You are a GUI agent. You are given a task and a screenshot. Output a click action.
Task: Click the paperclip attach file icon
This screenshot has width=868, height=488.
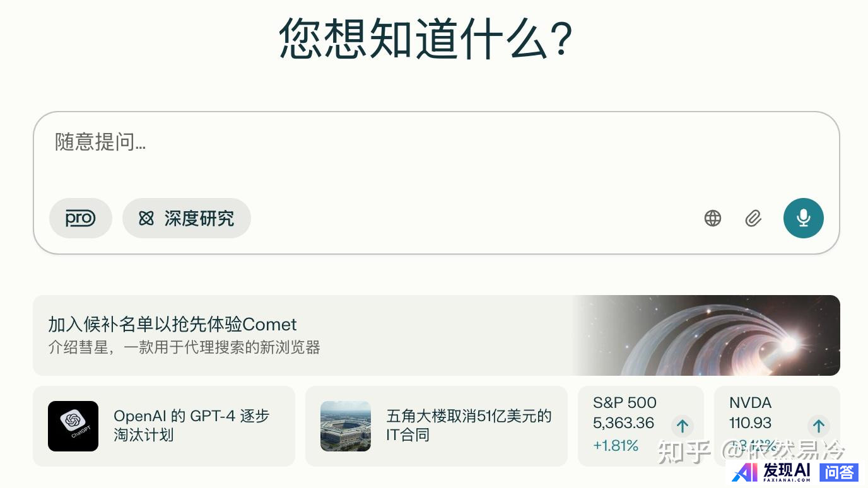point(753,218)
